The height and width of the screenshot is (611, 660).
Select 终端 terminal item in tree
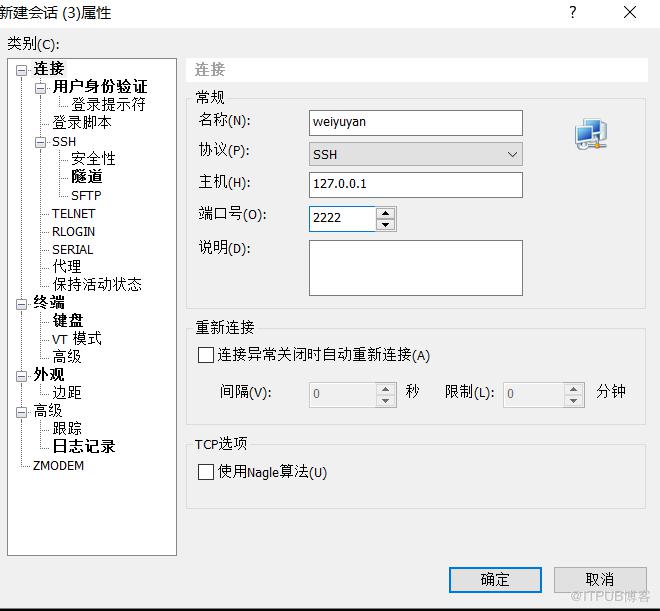[x=49, y=303]
